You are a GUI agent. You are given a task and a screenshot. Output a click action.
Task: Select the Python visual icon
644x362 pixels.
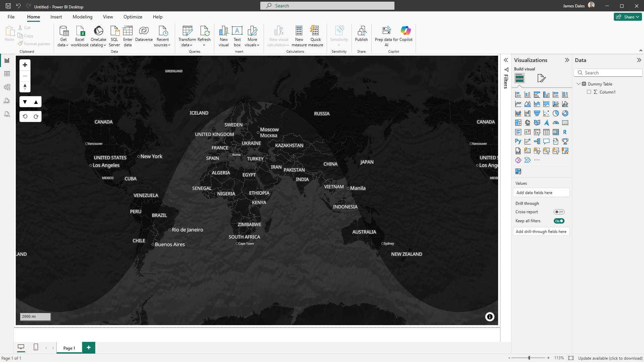click(x=518, y=141)
